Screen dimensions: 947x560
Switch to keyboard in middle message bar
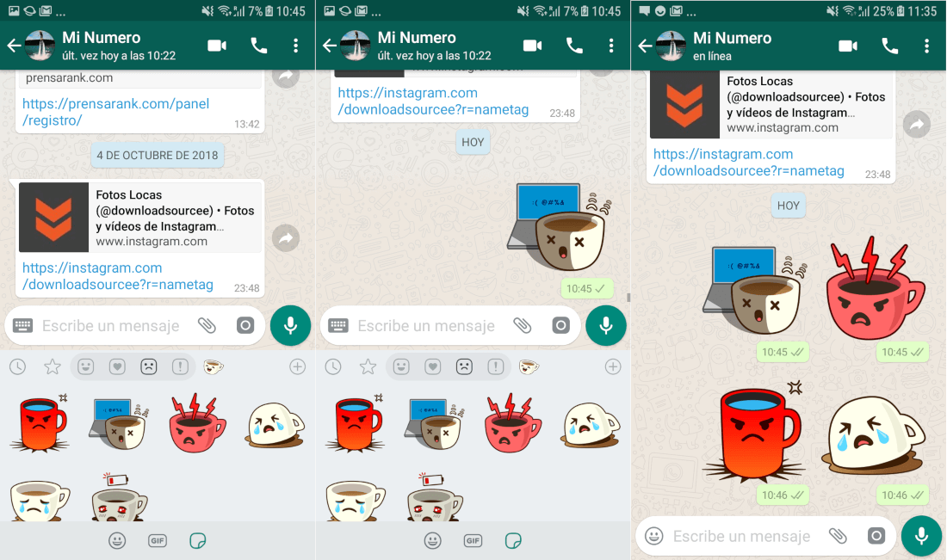pos(338,326)
